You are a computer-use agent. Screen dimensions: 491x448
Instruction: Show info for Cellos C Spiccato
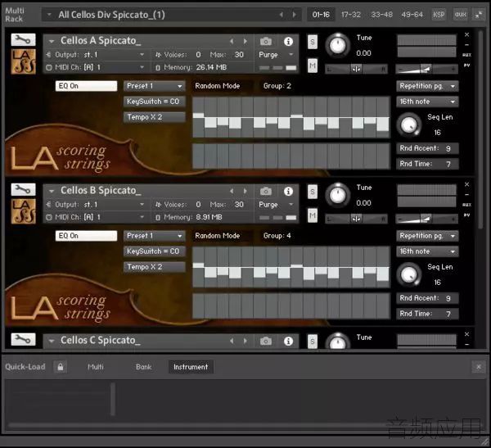click(288, 341)
